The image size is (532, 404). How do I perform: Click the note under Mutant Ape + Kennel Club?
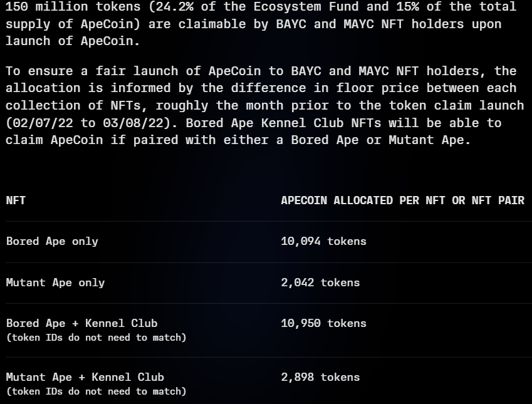click(x=96, y=391)
